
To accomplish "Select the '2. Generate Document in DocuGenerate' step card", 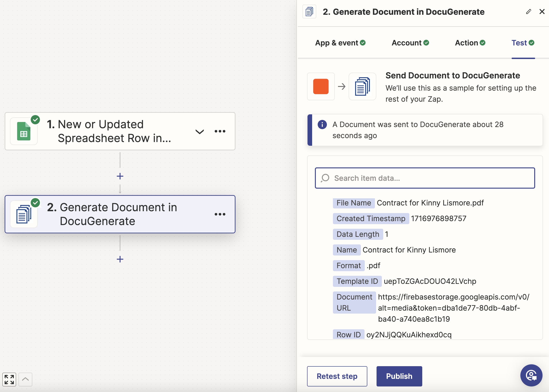I will click(120, 214).
